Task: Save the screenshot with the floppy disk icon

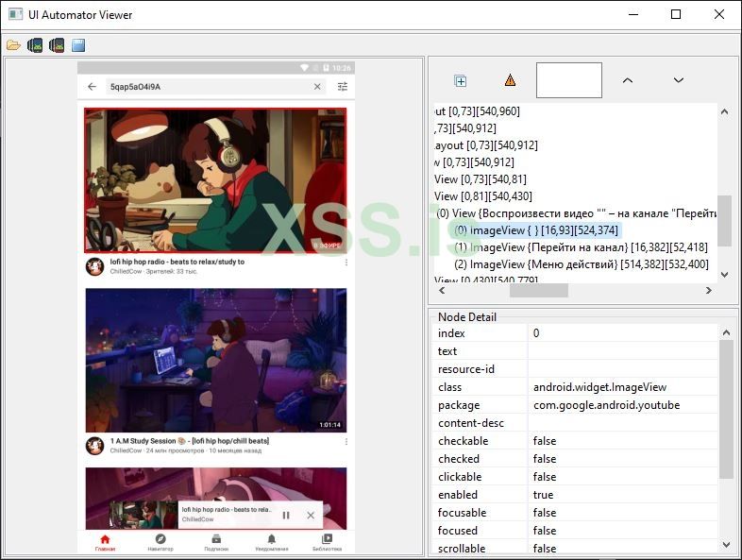Action: [x=78, y=45]
